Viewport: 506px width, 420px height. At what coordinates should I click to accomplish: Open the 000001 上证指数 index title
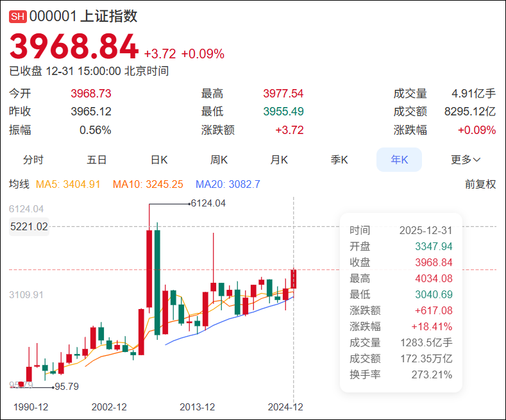tap(83, 17)
